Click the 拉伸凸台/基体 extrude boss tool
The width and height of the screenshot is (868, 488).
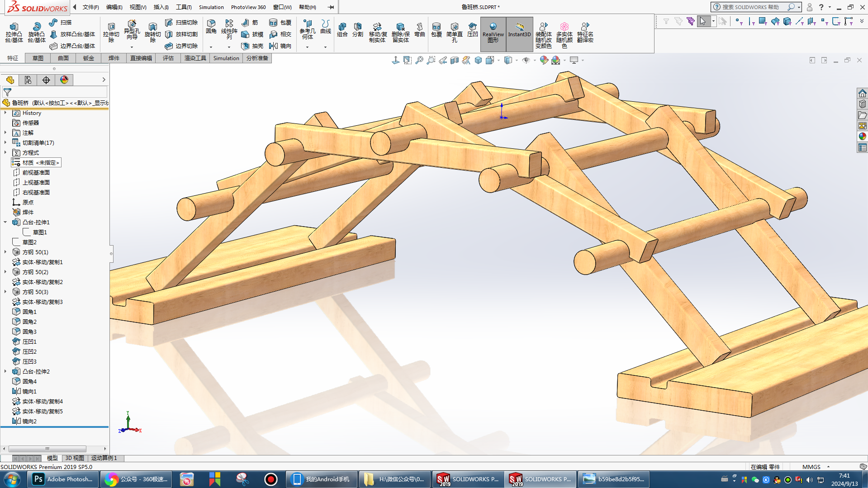tap(14, 33)
